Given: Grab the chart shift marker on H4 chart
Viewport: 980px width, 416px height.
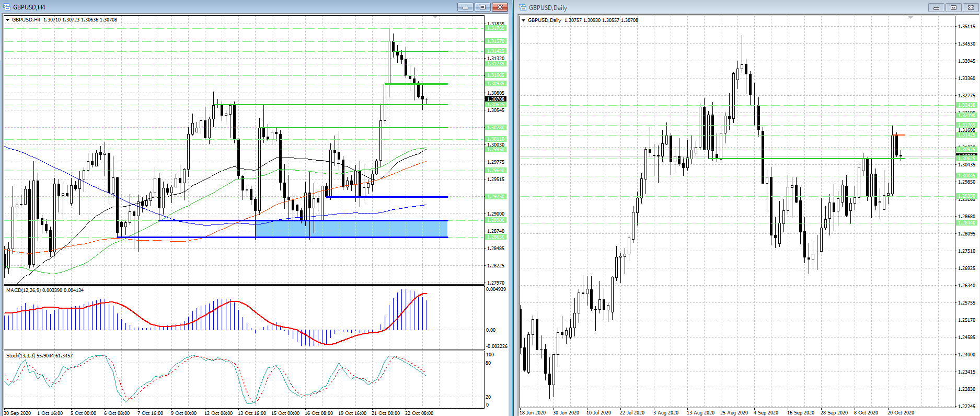Looking at the screenshot, I should point(435,17).
